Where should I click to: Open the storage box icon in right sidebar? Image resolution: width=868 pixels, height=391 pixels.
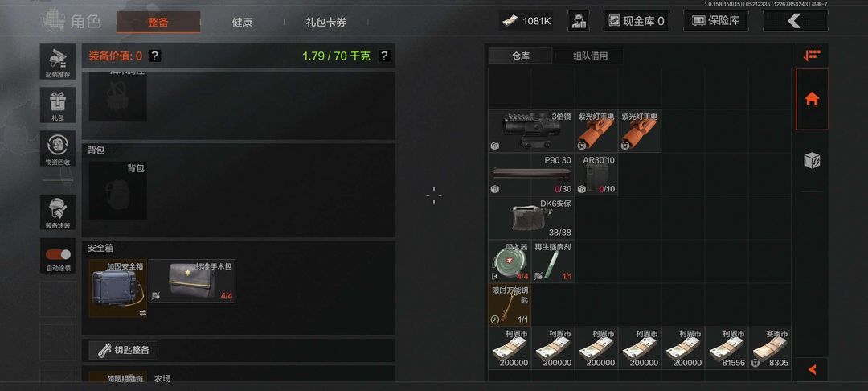tap(812, 161)
